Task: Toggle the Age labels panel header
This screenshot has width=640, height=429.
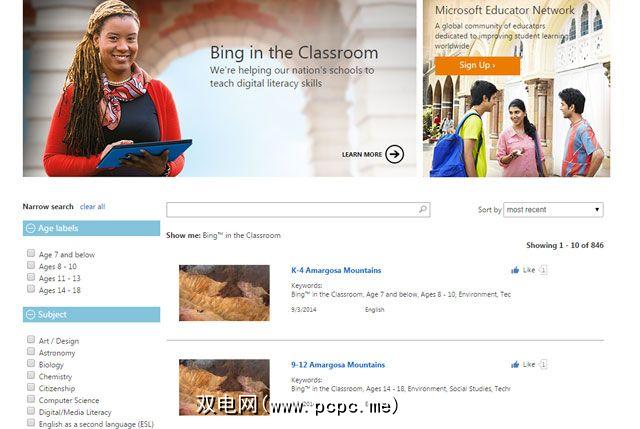Action: [91, 228]
